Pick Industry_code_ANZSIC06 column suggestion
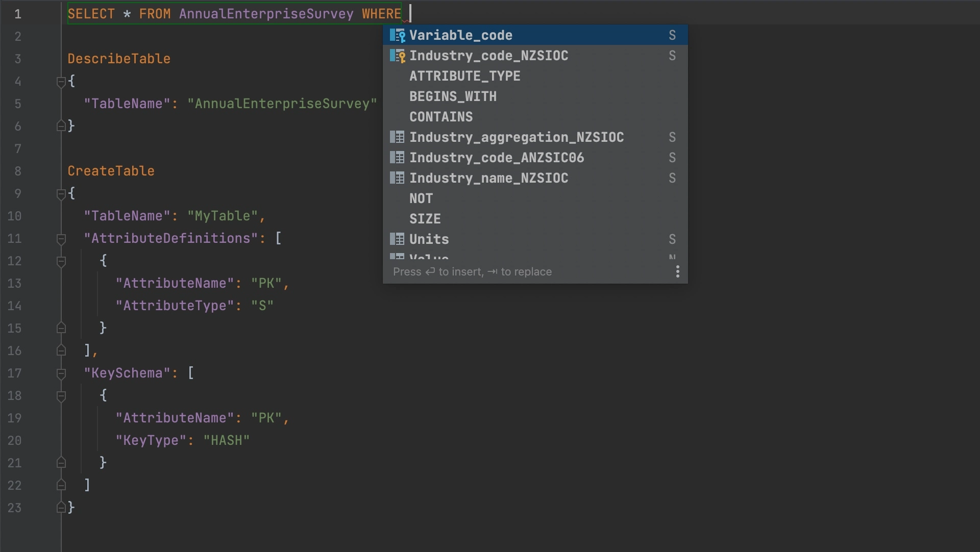The height and width of the screenshot is (552, 980). [x=535, y=158]
